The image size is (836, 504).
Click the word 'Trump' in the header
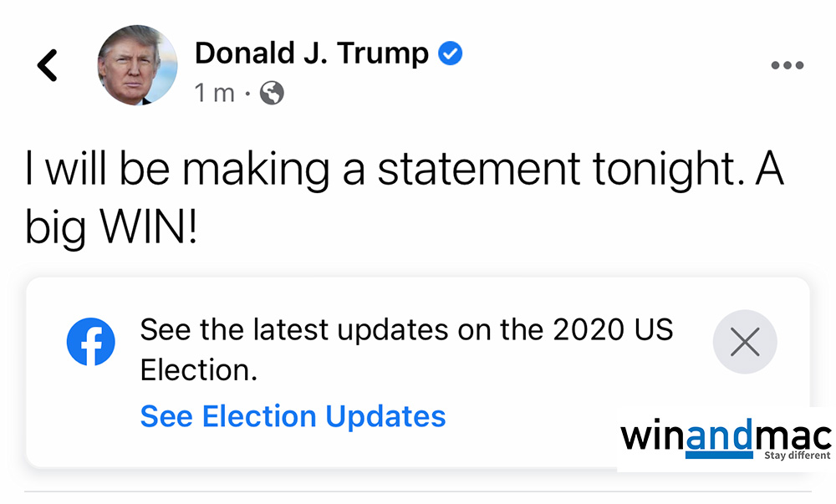383,54
